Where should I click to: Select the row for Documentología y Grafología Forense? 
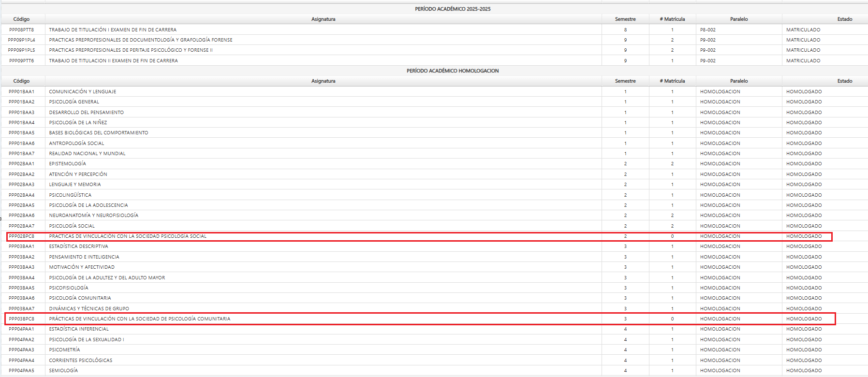point(141,40)
